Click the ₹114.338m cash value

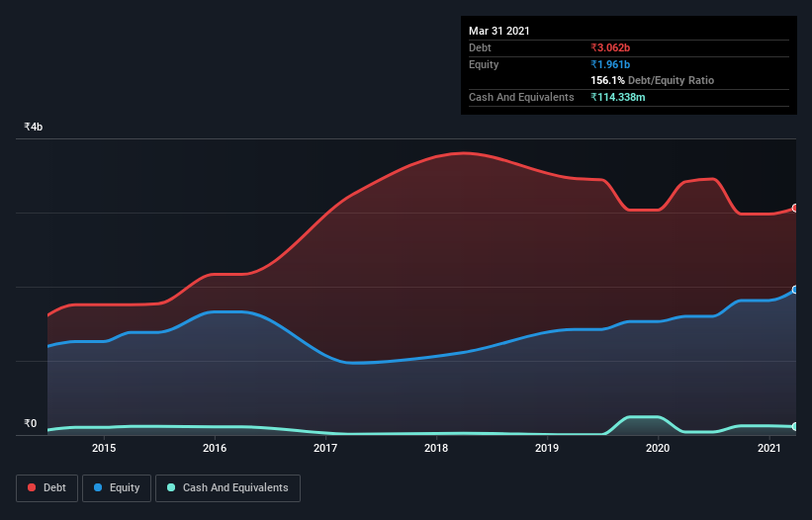tap(618, 97)
